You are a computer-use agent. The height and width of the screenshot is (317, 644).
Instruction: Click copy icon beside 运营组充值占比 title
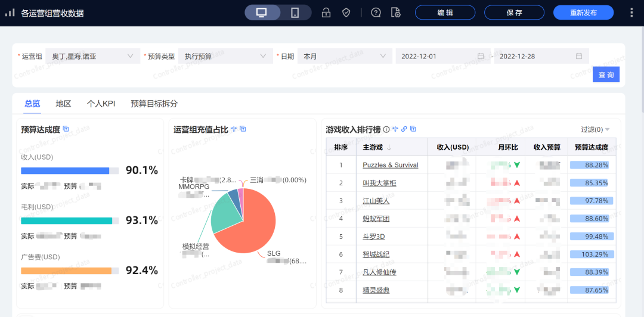[243, 129]
